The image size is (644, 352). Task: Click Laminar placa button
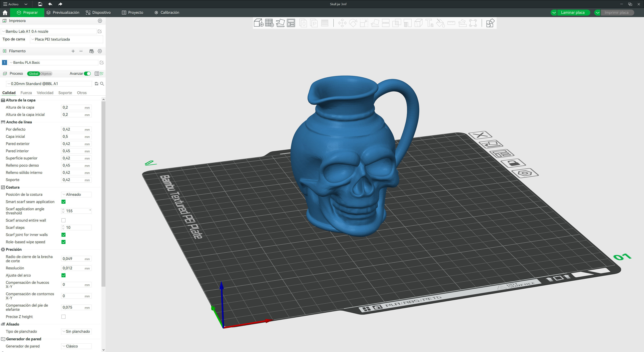[x=573, y=13]
